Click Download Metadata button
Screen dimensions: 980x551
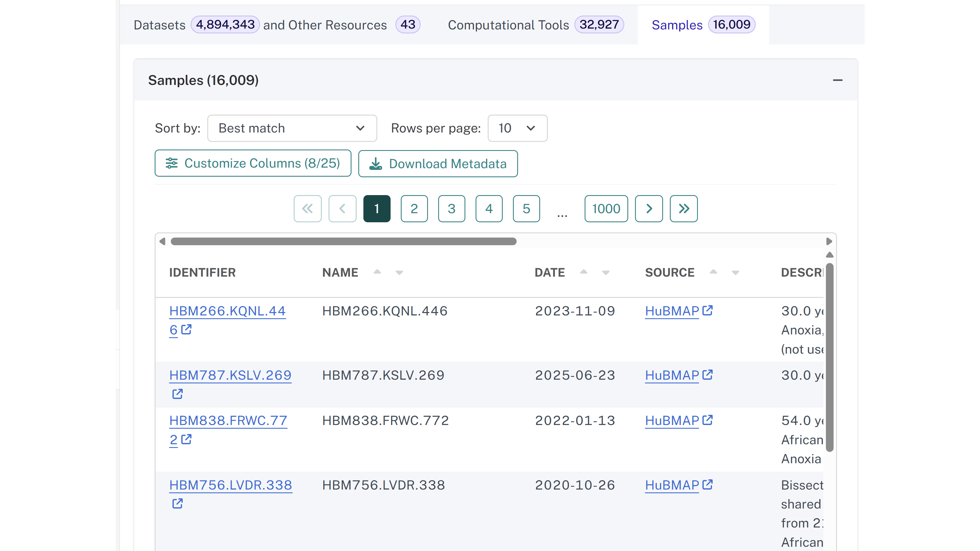click(438, 163)
